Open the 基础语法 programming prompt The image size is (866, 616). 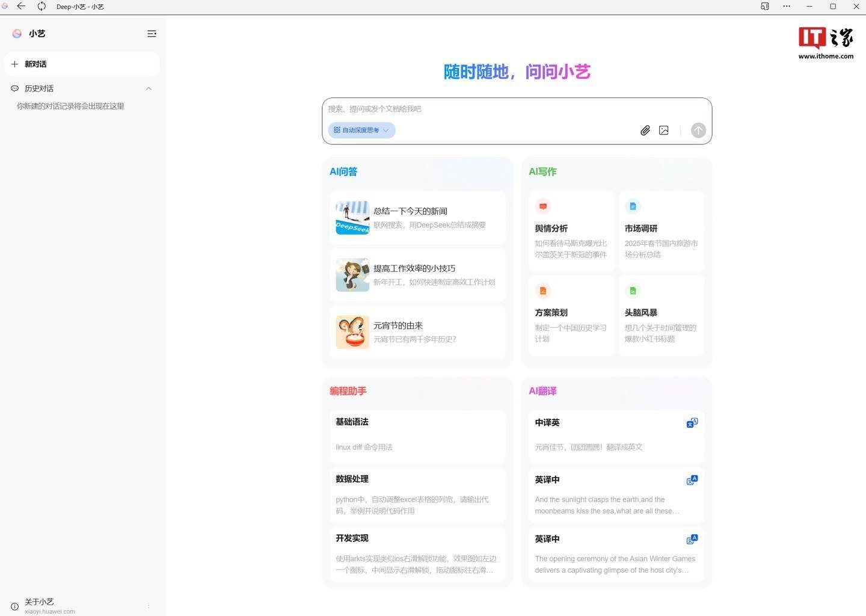pyautogui.click(x=417, y=436)
